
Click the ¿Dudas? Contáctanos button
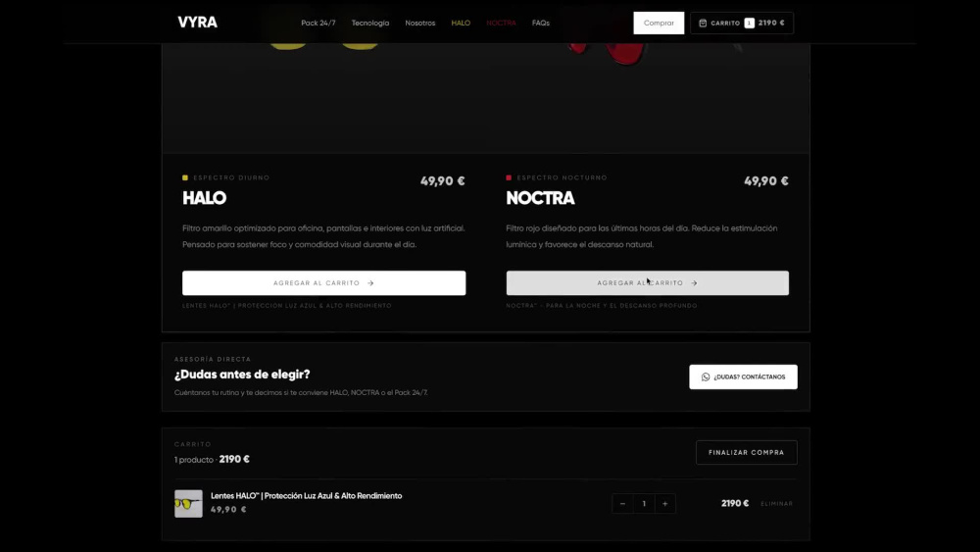[x=743, y=376]
